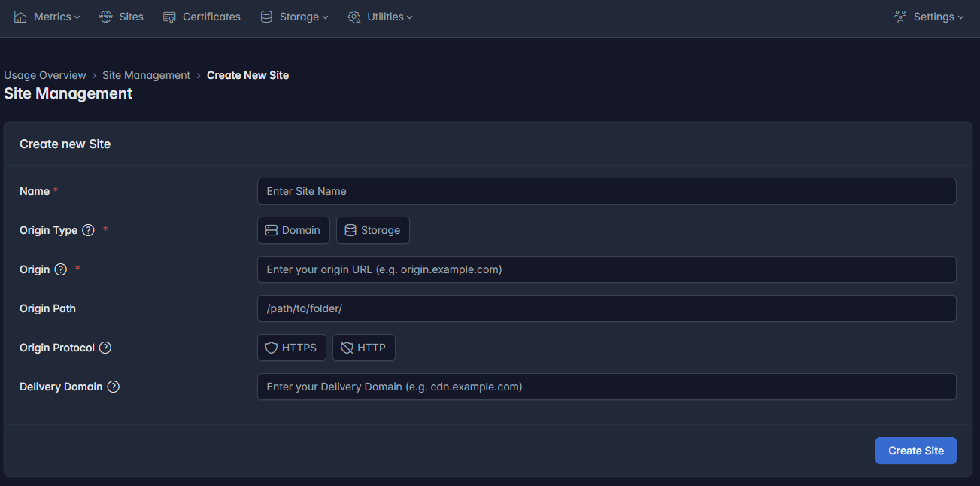Click the Name field label
This screenshot has height=486, width=980.
coord(35,191)
